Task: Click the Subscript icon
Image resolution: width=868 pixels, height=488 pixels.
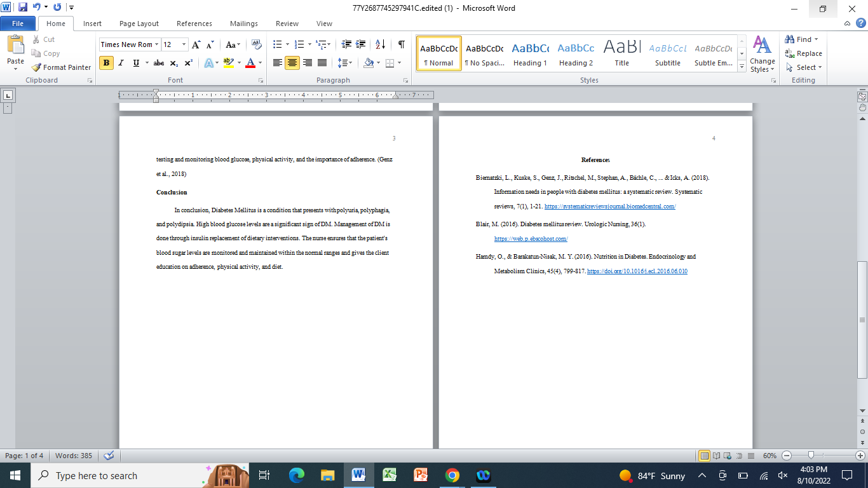Action: tap(175, 63)
